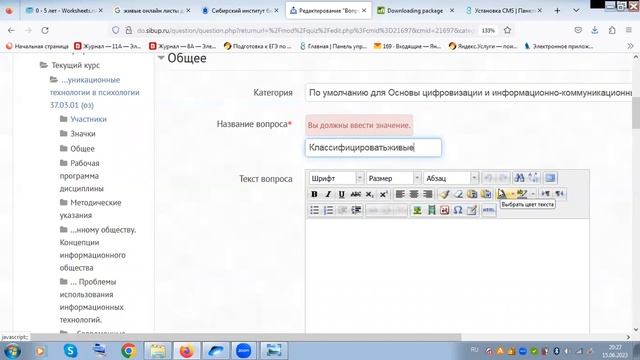
Task: Apply strikethrough formatting
Action: pyautogui.click(x=356, y=194)
